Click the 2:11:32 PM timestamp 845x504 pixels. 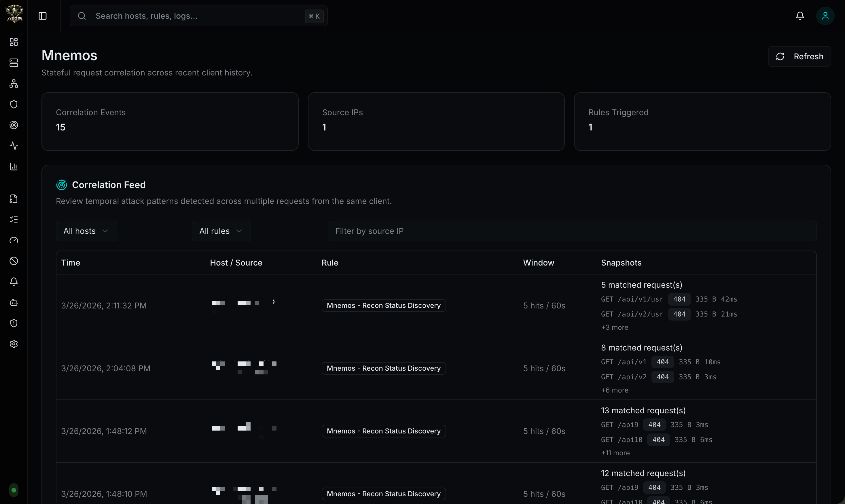tap(104, 306)
